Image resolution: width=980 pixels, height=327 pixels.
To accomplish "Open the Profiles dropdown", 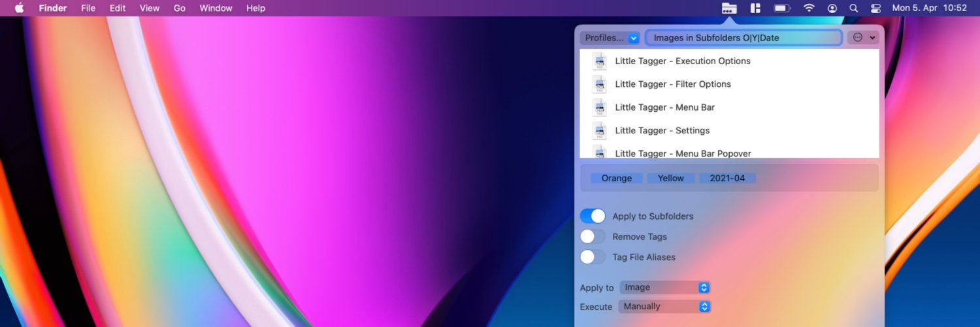I will tap(610, 38).
